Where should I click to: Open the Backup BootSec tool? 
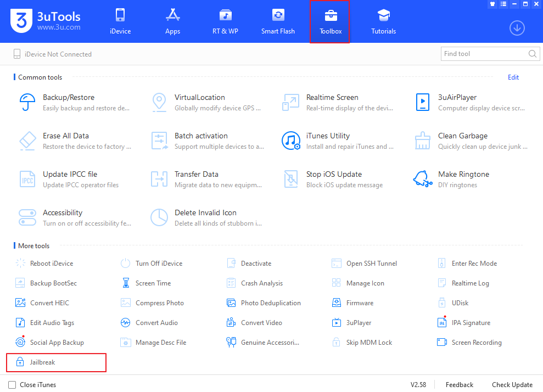46,283
